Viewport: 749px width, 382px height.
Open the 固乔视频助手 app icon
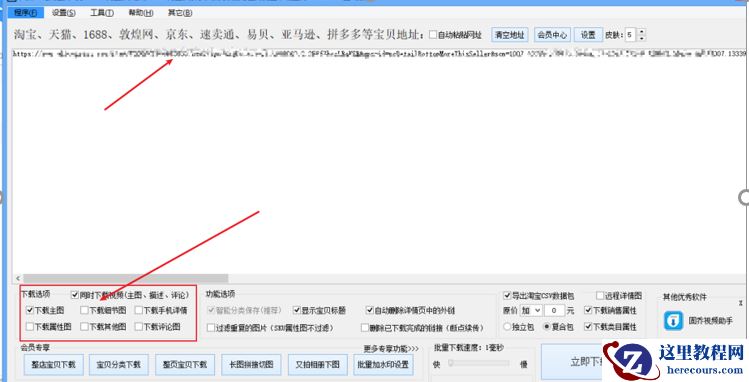(674, 321)
